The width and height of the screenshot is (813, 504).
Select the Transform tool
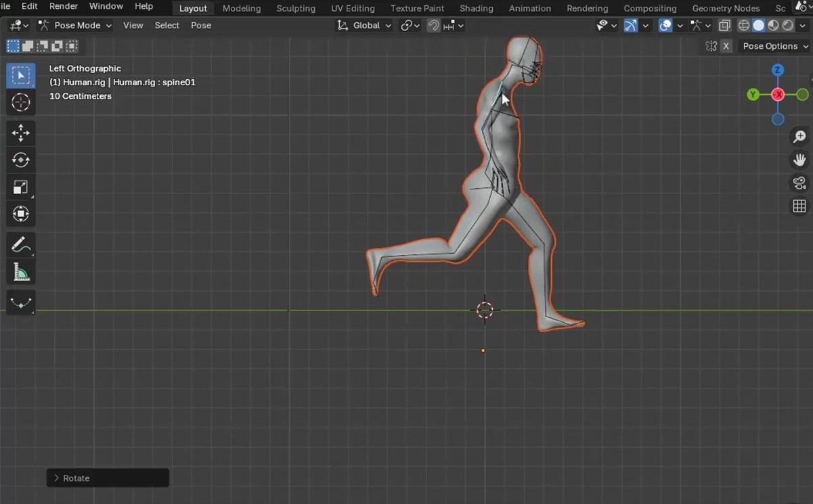(21, 214)
